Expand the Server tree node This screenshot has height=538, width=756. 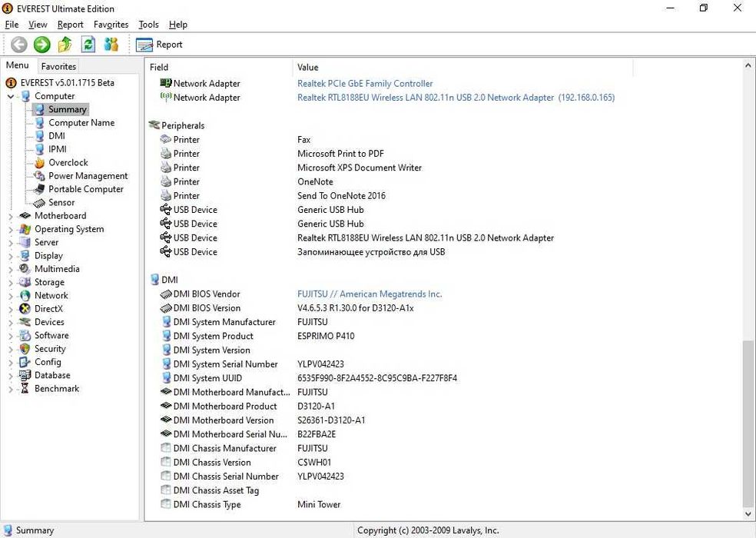[11, 243]
